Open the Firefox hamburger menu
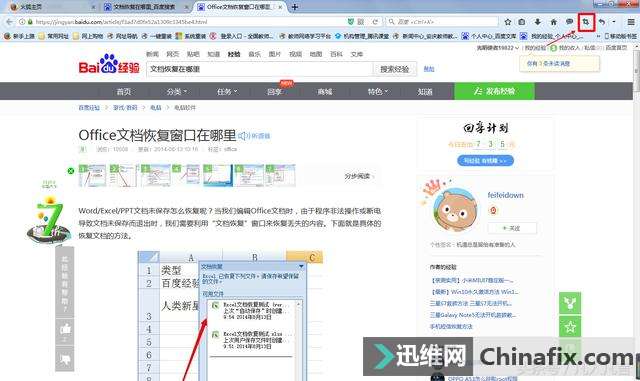 (631, 22)
